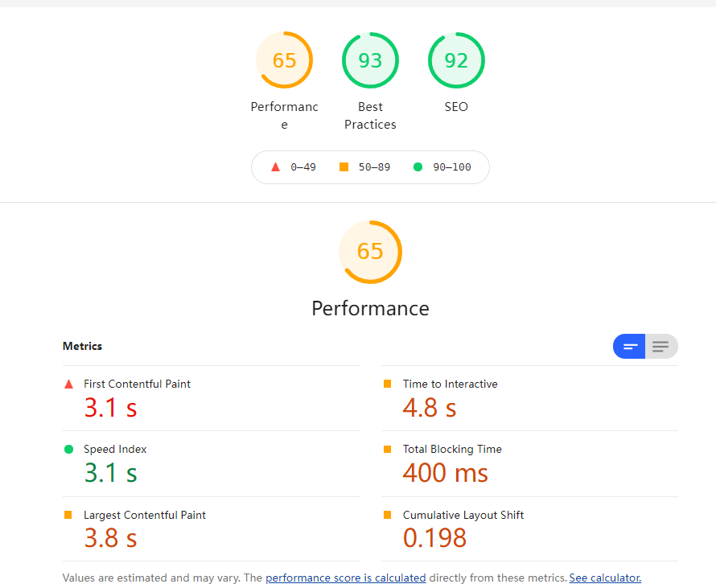Jump to SEO via the 92 gauge
Screen dimensions: 716x588
pyautogui.click(x=456, y=60)
